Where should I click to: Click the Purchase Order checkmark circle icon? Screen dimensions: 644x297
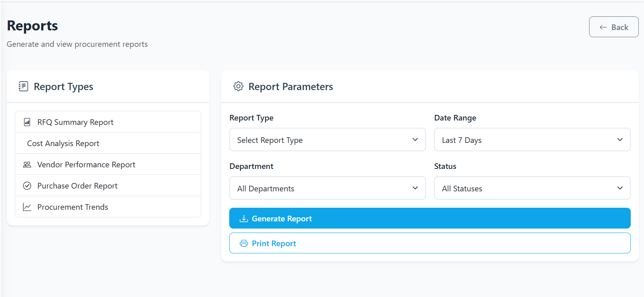(27, 186)
